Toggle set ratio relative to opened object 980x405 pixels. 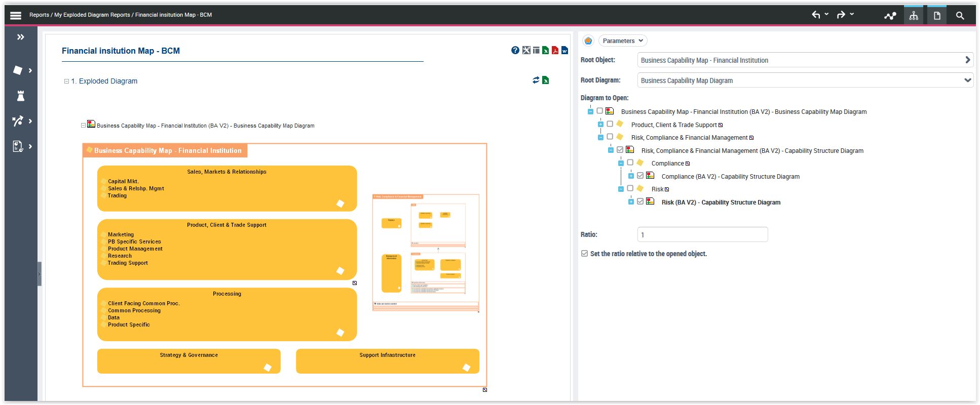(x=585, y=254)
